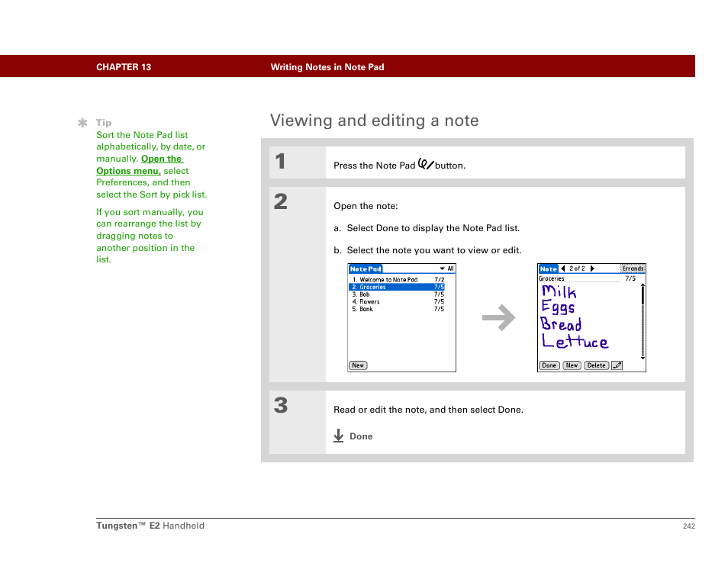
Task: Open the Errands category picker
Action: click(x=633, y=269)
